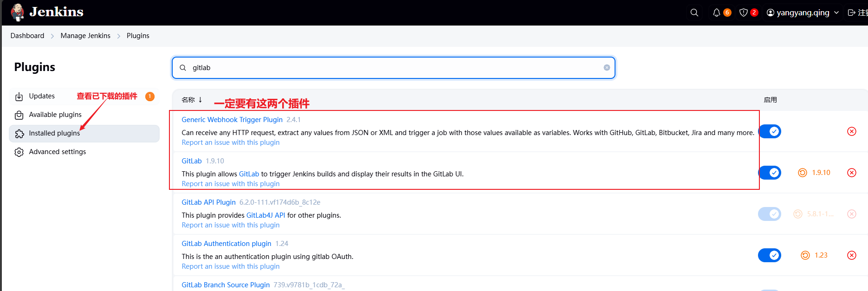Screen dimensions: 868x291
Task: Click version text 1.24
Action: 282,244
